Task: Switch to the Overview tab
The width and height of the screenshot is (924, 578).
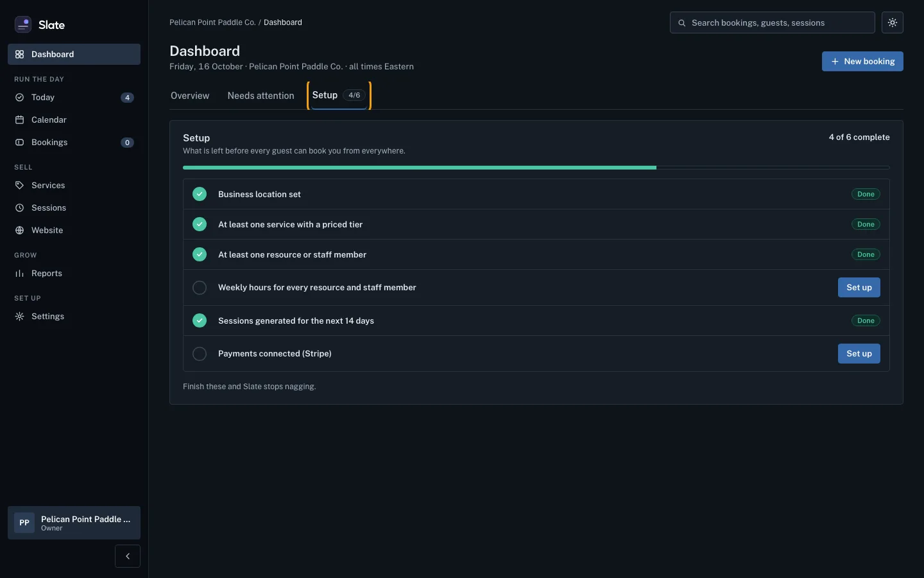Action: (x=190, y=96)
